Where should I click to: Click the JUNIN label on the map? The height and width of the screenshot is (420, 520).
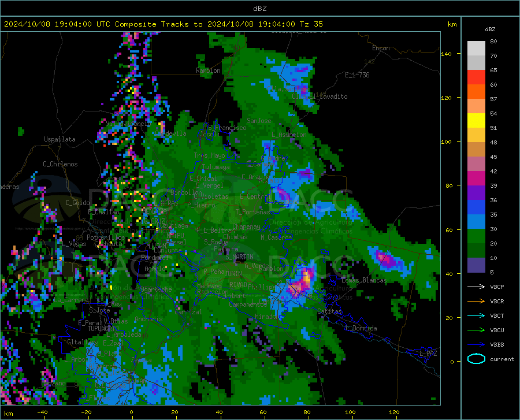click(233, 274)
